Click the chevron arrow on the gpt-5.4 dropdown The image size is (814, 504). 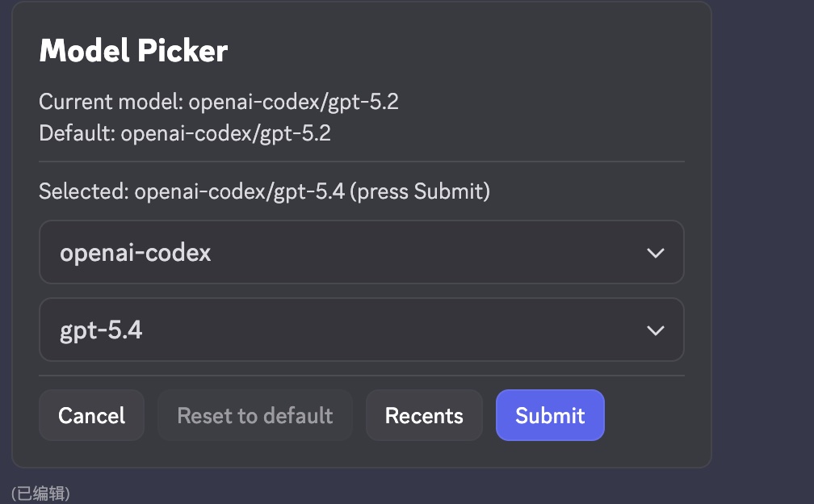point(656,330)
